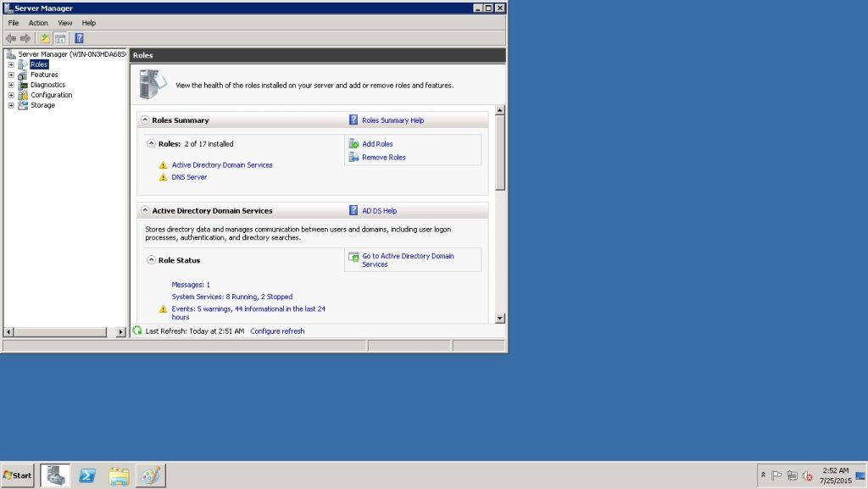The height and width of the screenshot is (489, 868).
Task: Open the Action menu
Action: (x=38, y=23)
